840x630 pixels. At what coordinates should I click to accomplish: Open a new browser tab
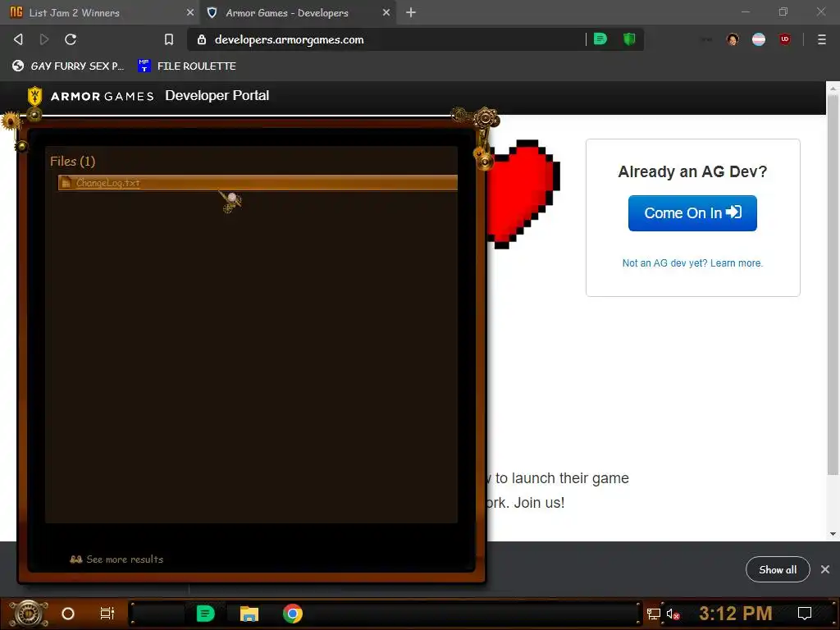coord(411,12)
